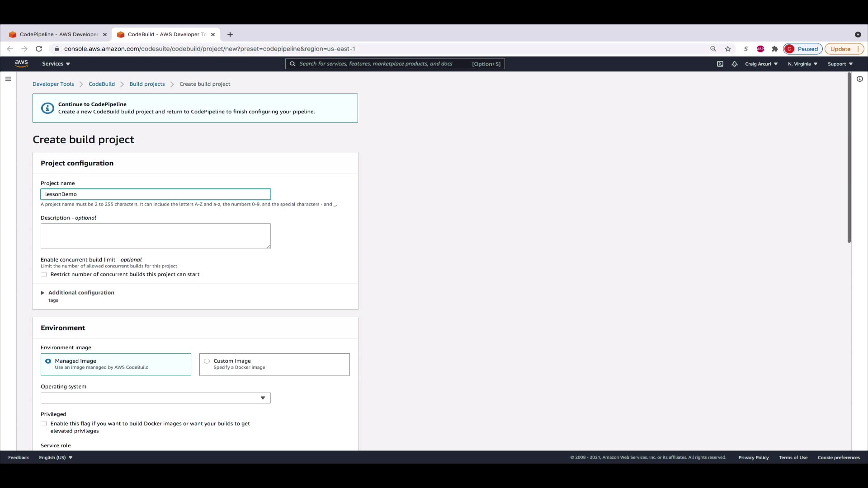Open a new browser tab
The image size is (868, 488).
pyautogui.click(x=230, y=34)
